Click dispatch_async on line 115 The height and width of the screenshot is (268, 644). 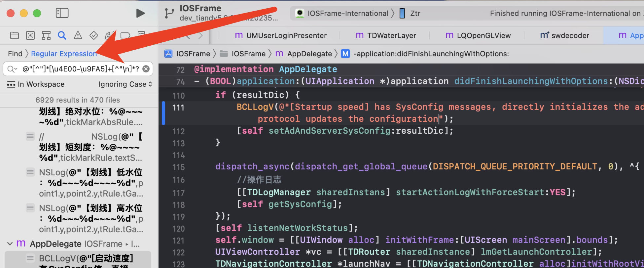(x=252, y=166)
